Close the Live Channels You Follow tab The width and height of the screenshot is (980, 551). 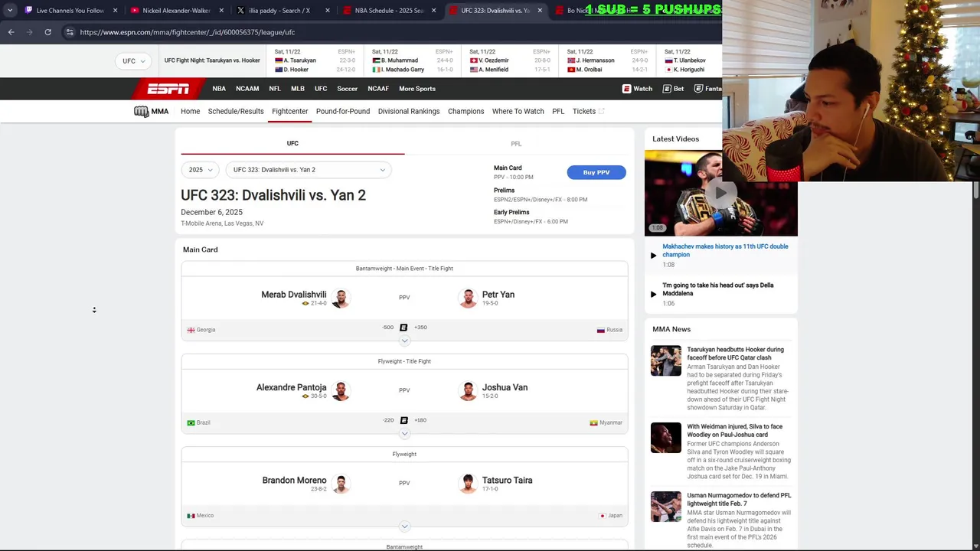(x=115, y=11)
